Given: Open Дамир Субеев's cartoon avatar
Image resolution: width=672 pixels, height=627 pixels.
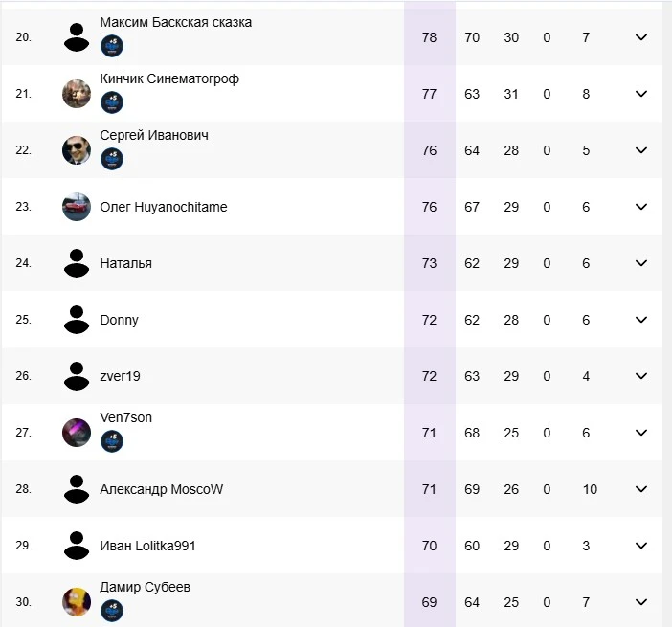Looking at the screenshot, I should coord(77,602).
